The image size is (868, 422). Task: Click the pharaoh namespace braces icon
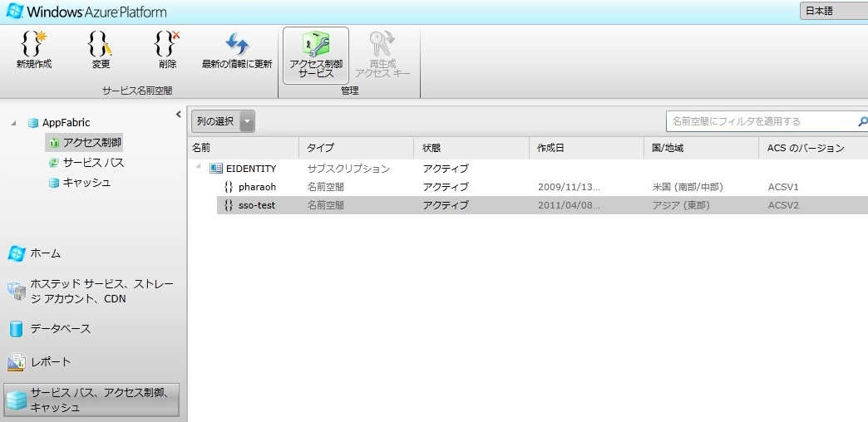coord(228,187)
